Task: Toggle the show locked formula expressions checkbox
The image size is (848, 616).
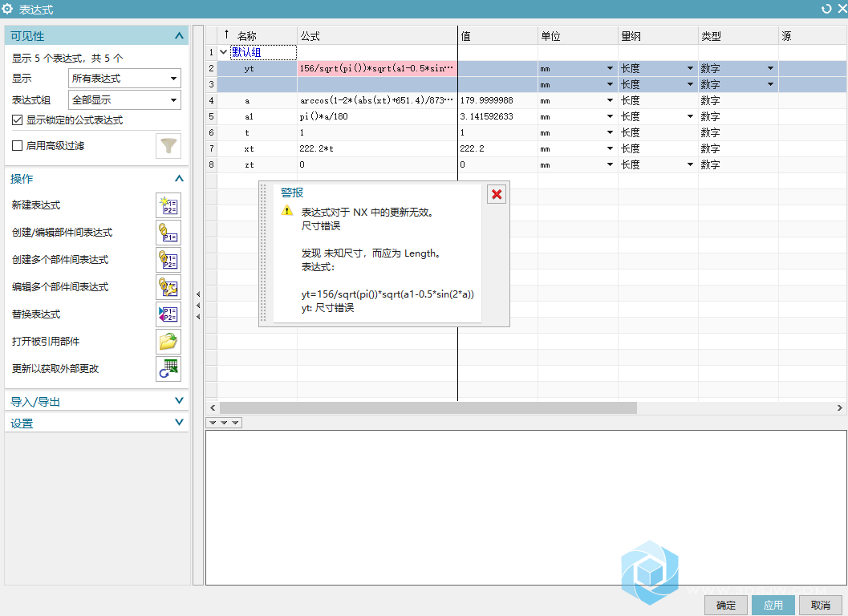Action: point(18,120)
